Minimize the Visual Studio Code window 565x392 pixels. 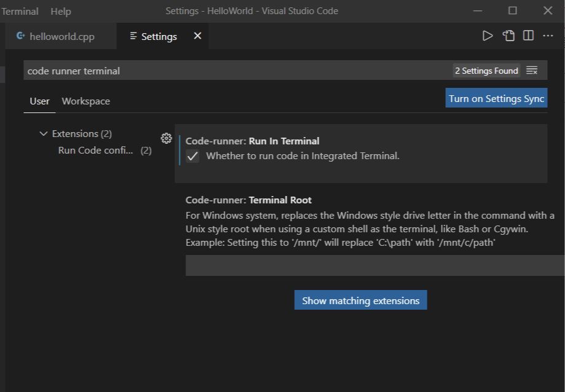click(477, 11)
